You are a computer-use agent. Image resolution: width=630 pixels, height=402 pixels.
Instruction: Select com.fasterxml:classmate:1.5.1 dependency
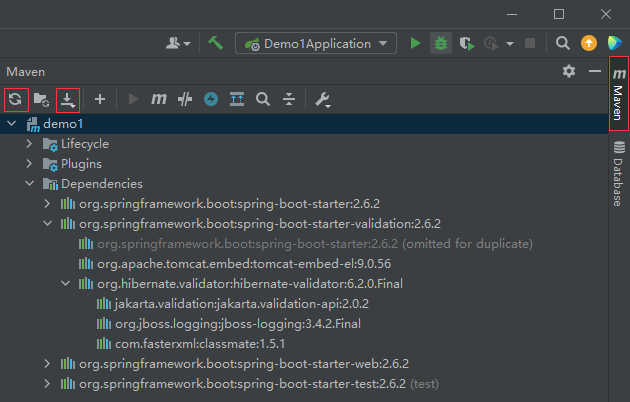(x=200, y=344)
